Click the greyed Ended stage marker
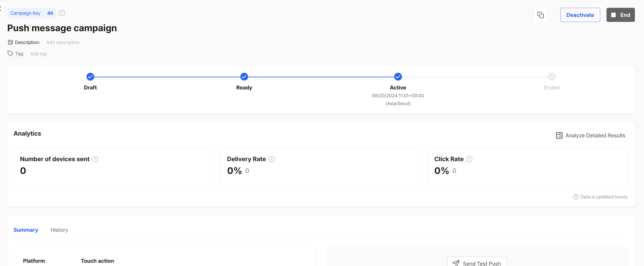The height and width of the screenshot is (266, 644). coord(551,77)
